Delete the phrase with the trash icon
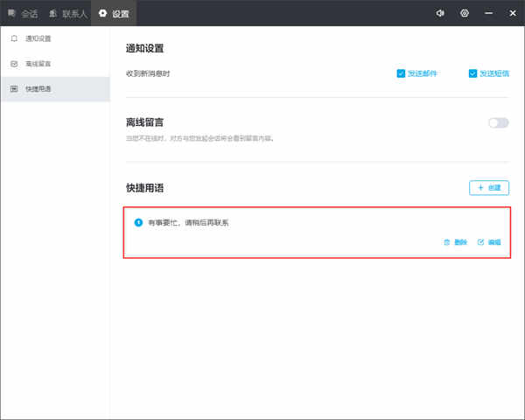 [x=446, y=242]
